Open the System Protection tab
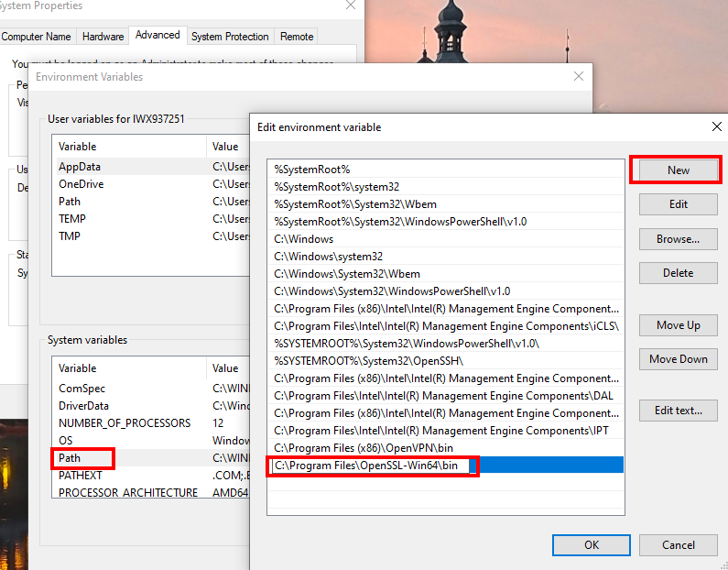 [230, 37]
